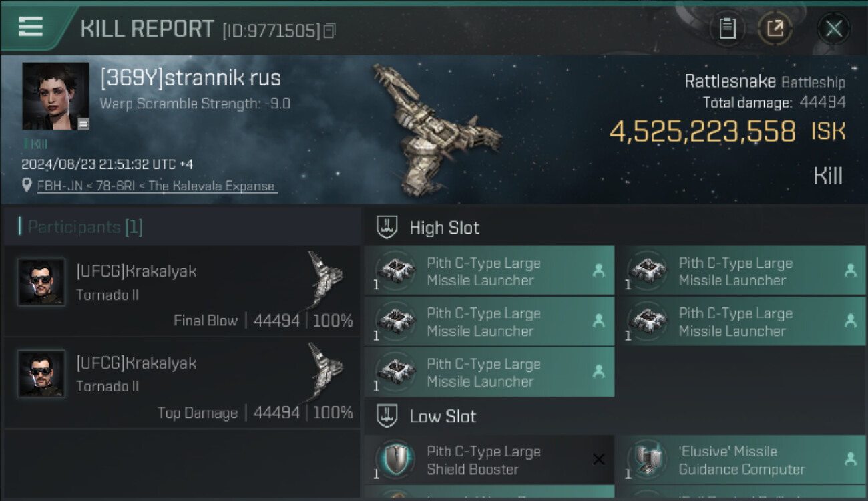
Task: Click the person icon on Guidance Computer
Action: point(850,459)
